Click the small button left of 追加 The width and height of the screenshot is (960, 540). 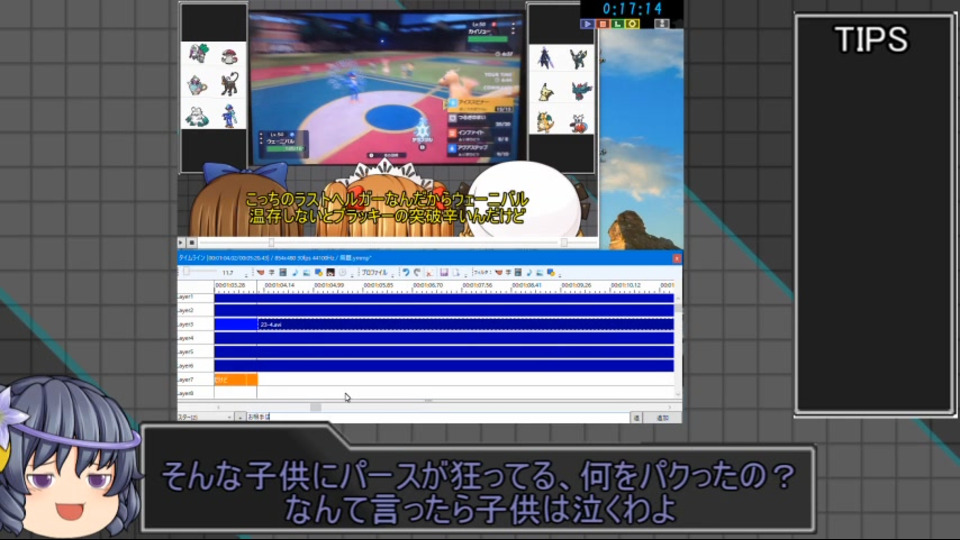click(x=637, y=418)
